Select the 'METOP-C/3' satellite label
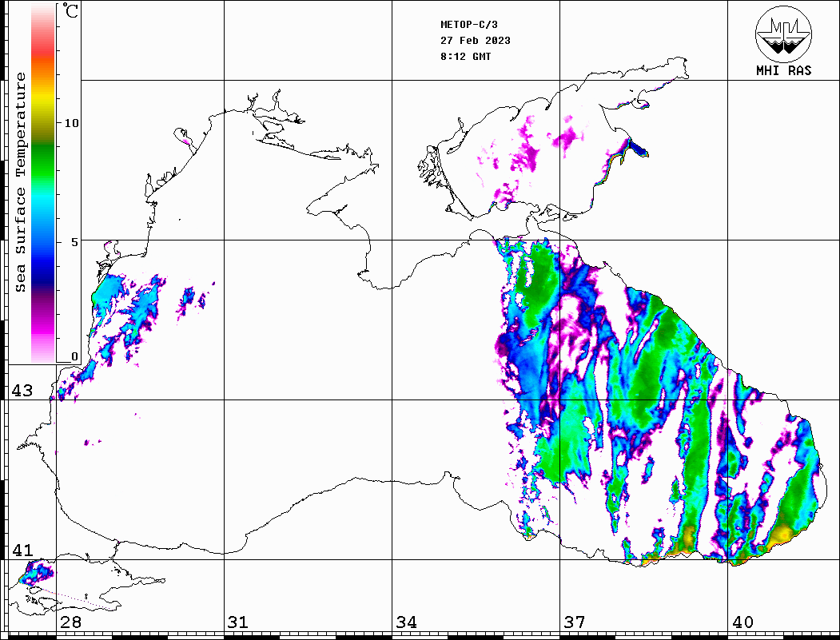The width and height of the screenshot is (840, 640). [468, 25]
